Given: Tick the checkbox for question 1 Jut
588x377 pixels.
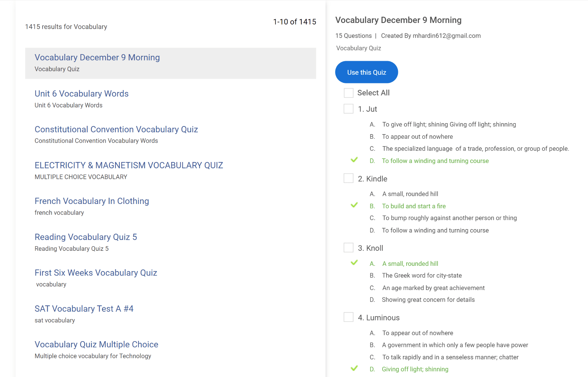Looking at the screenshot, I should coord(349,109).
